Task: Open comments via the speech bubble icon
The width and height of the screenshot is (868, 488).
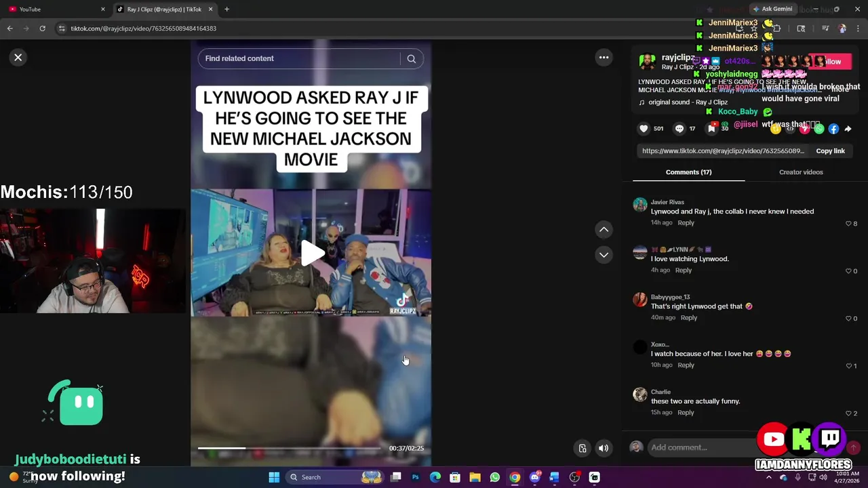Action: [x=679, y=128]
